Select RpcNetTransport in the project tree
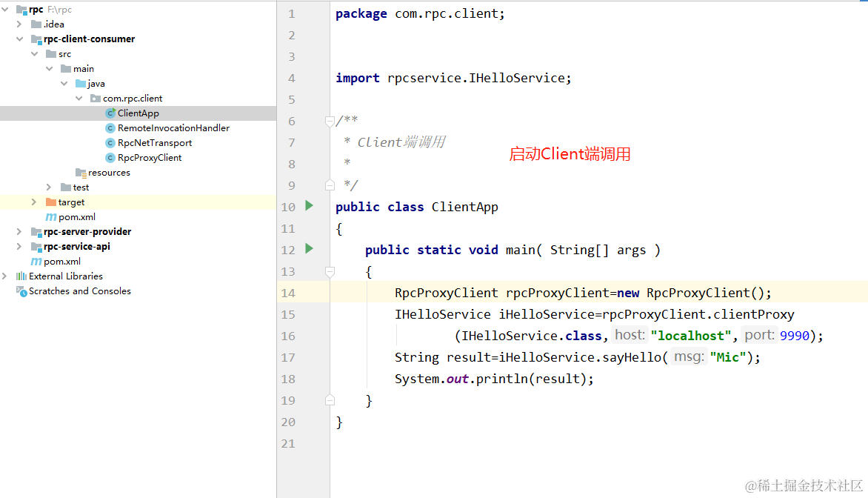 coord(138,143)
